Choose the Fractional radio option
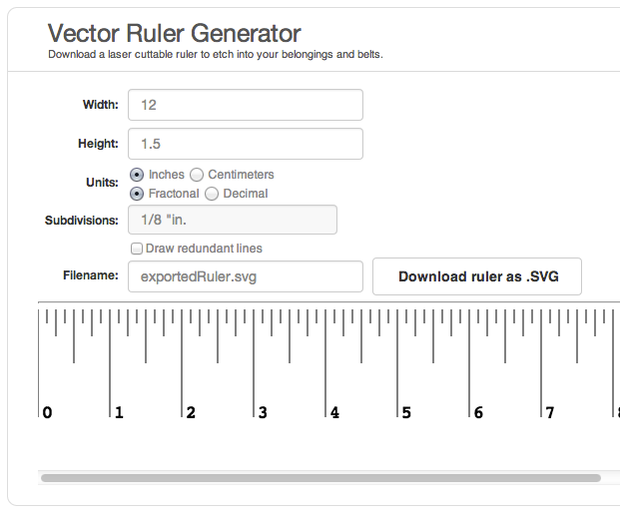The width and height of the screenshot is (620, 517). [137, 194]
